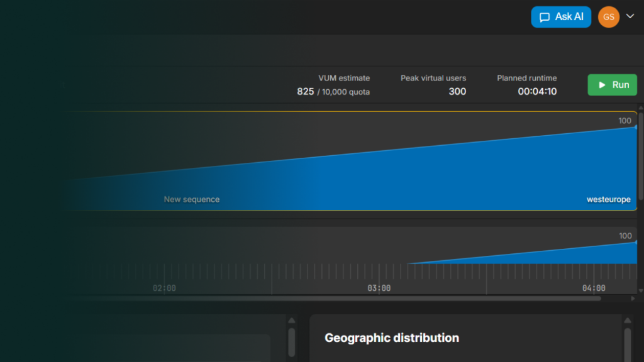Viewport: 644px width, 362px height.
Task: Select the lower sequence's 100-user end handle
Action: 636,242
